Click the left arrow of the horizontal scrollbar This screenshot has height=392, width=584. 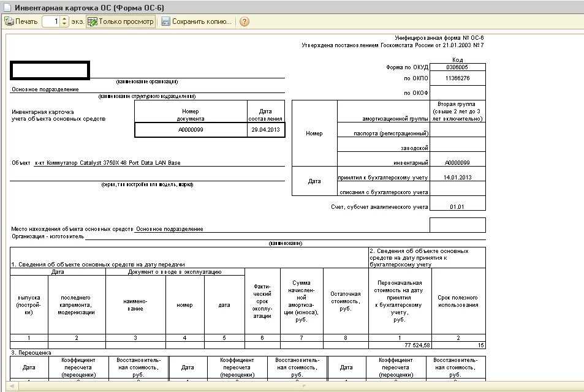coord(12,386)
